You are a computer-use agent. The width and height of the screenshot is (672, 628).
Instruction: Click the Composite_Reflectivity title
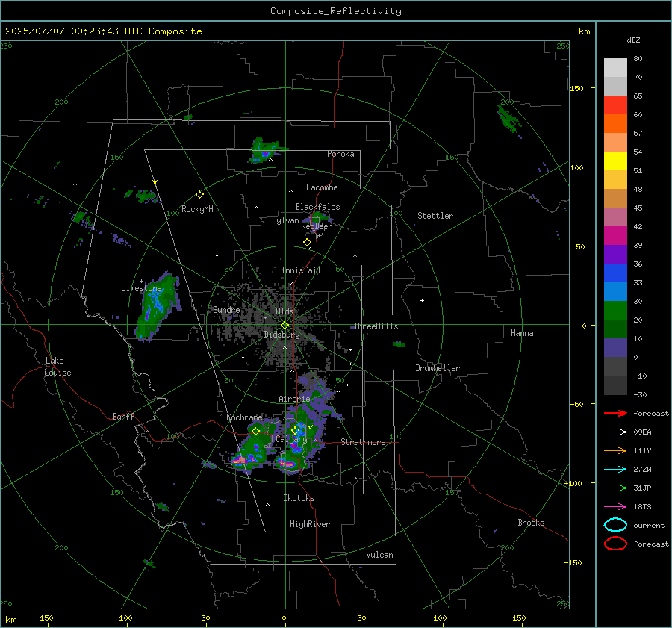[336, 11]
